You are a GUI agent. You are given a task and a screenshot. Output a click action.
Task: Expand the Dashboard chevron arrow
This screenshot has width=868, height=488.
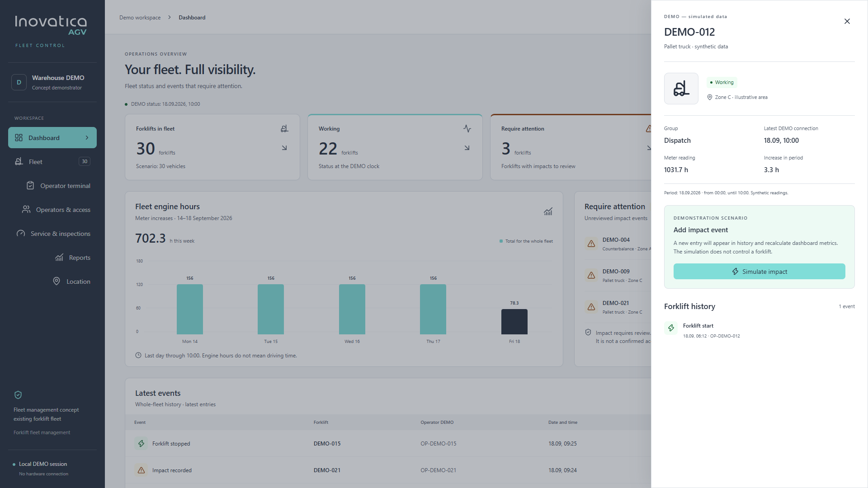(x=87, y=138)
